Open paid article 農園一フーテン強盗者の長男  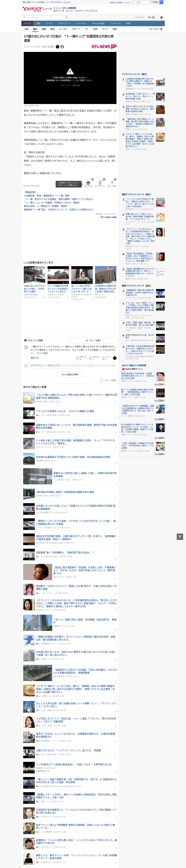click(137, 392)
